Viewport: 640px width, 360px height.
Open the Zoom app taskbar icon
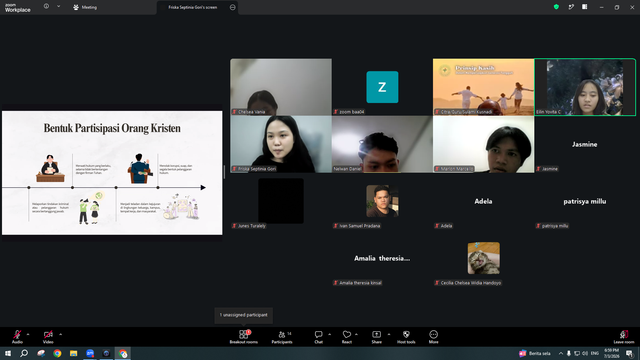pos(90,353)
